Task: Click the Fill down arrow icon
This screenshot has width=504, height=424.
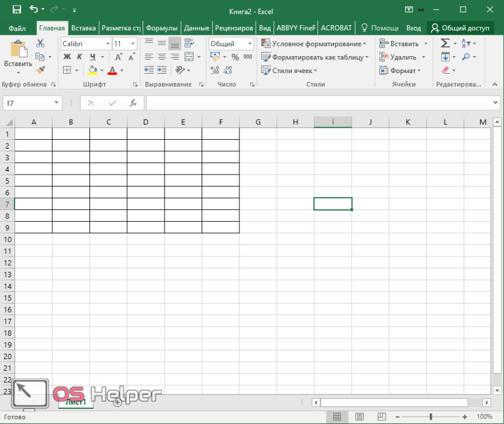Action: coord(445,57)
